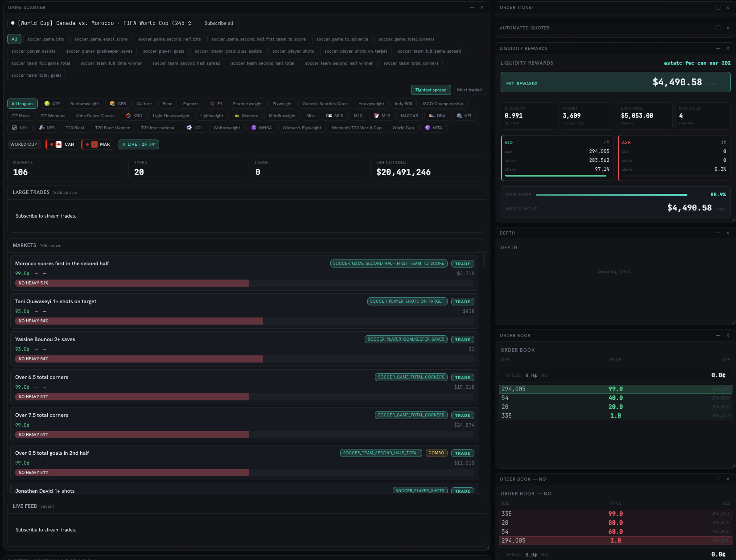Sort markets by Most traded
The image size is (736, 560).
click(469, 90)
